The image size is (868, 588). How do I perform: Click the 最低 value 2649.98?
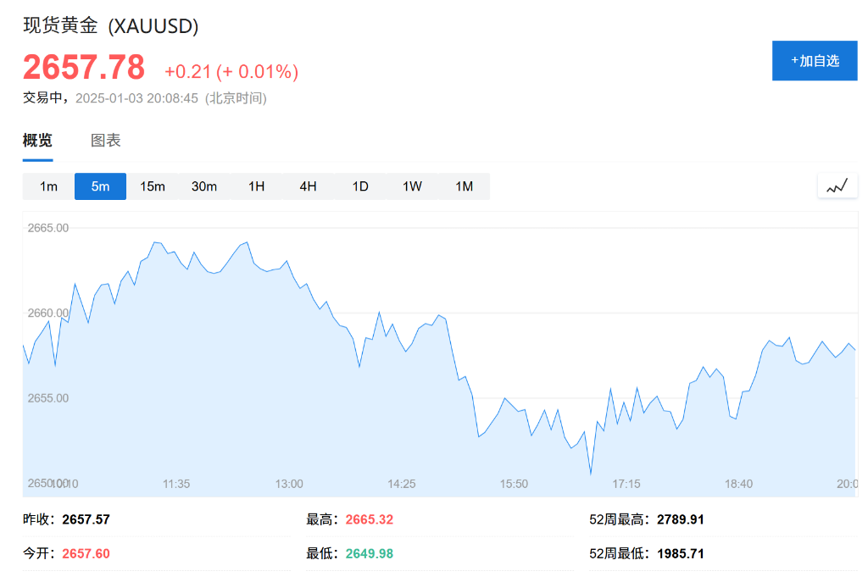(x=369, y=553)
